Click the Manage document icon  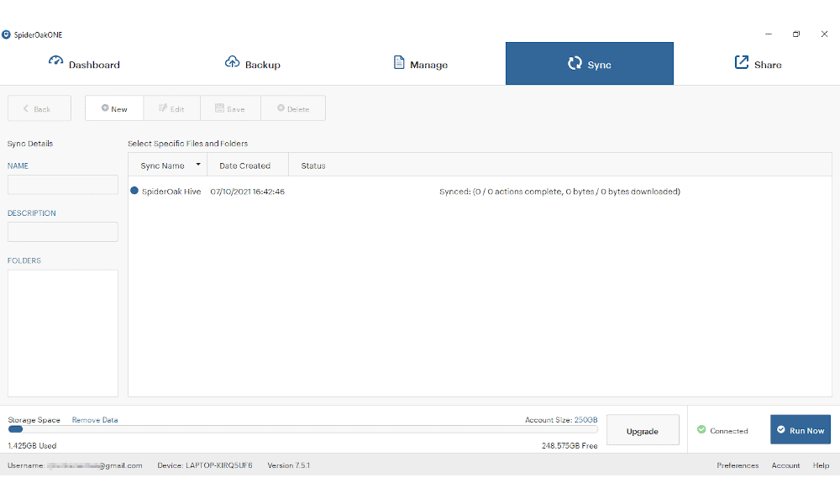click(399, 62)
